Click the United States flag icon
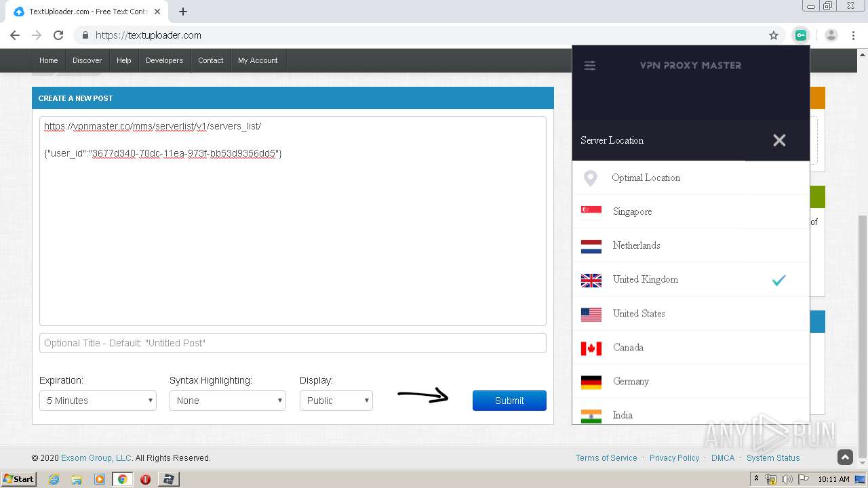This screenshot has width=868, height=488. (x=591, y=314)
